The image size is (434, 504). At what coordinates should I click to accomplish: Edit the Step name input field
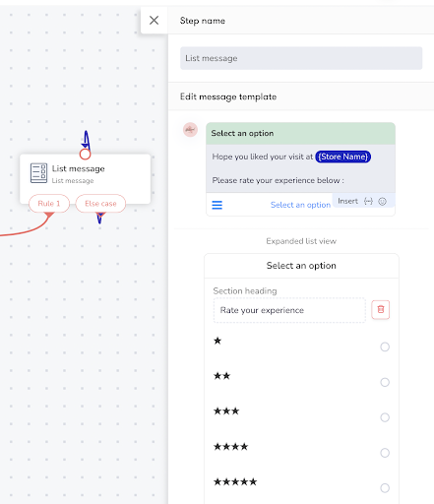coord(301,58)
